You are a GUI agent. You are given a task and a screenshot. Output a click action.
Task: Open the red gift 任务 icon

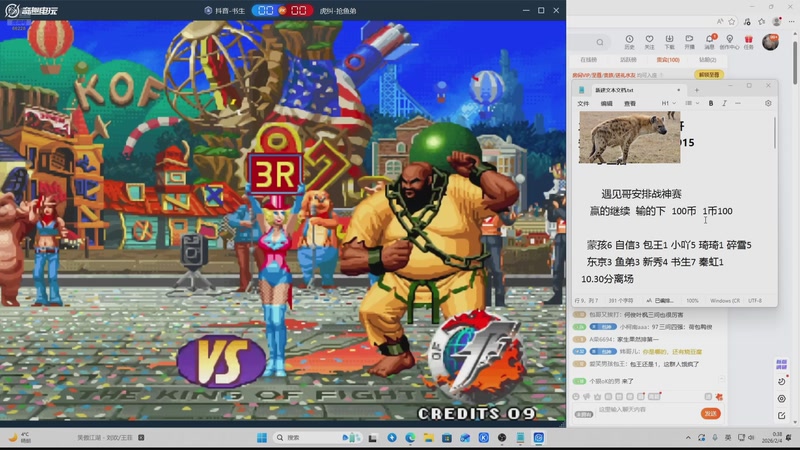(x=748, y=42)
